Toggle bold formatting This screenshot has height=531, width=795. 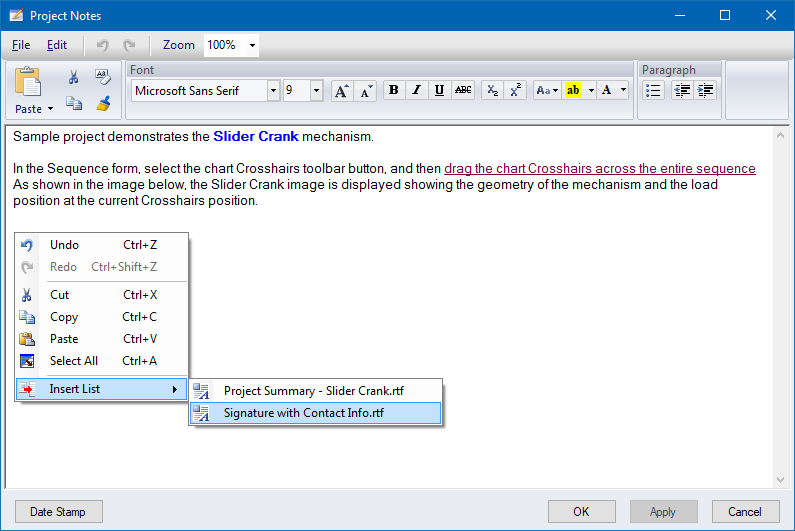[x=393, y=90]
